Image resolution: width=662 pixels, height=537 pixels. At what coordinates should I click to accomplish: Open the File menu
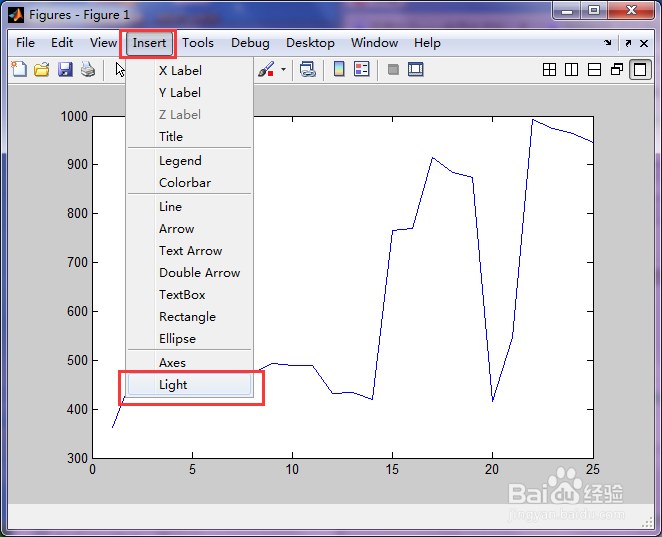coord(25,43)
